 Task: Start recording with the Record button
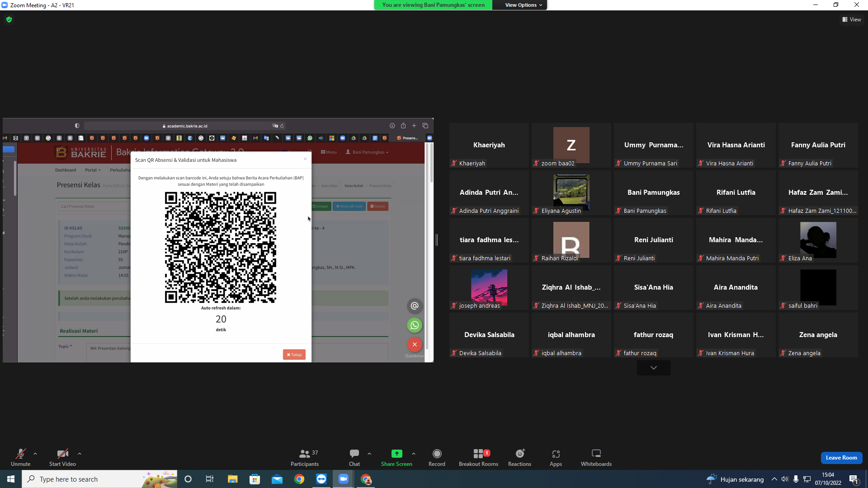click(437, 457)
